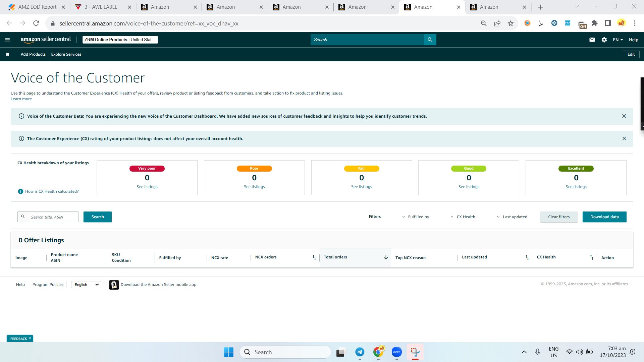The height and width of the screenshot is (362, 644).
Task: Click the browser zoom magnifier icon
Action: tap(484, 23)
